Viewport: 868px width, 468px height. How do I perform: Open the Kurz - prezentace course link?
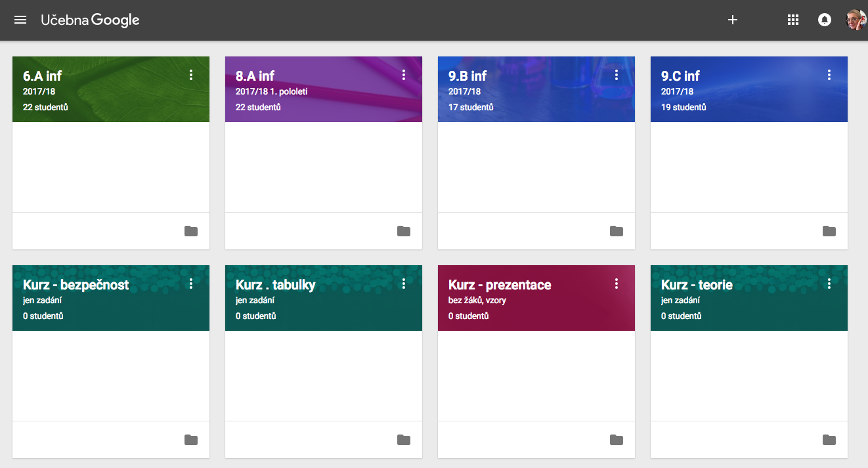click(x=499, y=285)
